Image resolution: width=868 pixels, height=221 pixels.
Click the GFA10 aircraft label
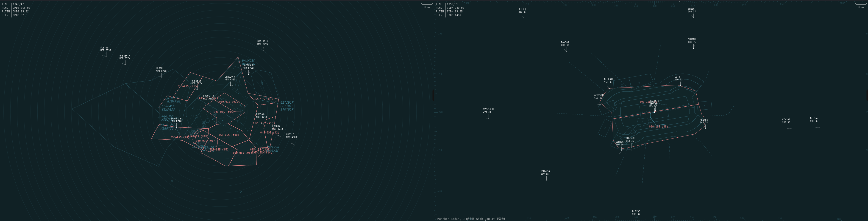(161, 70)
